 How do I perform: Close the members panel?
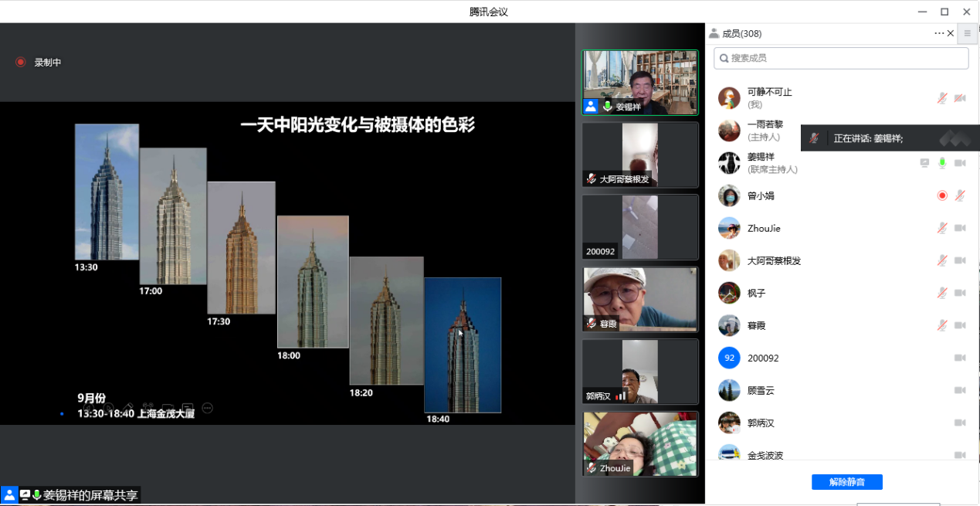[951, 33]
